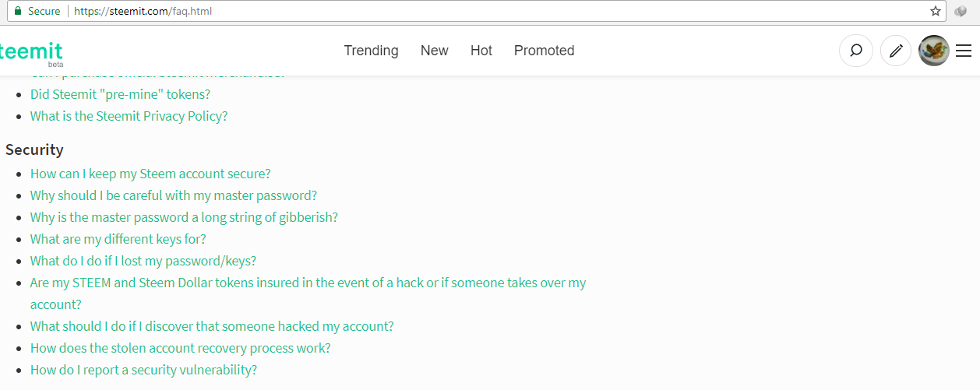Go to the Trending tab
980x390 pixels.
point(371,51)
